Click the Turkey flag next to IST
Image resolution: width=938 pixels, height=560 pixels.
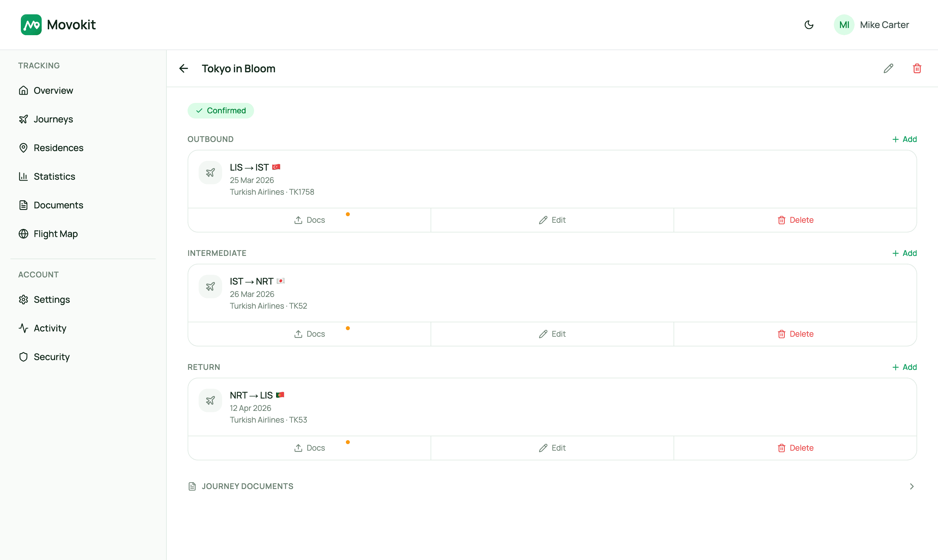coord(276,167)
